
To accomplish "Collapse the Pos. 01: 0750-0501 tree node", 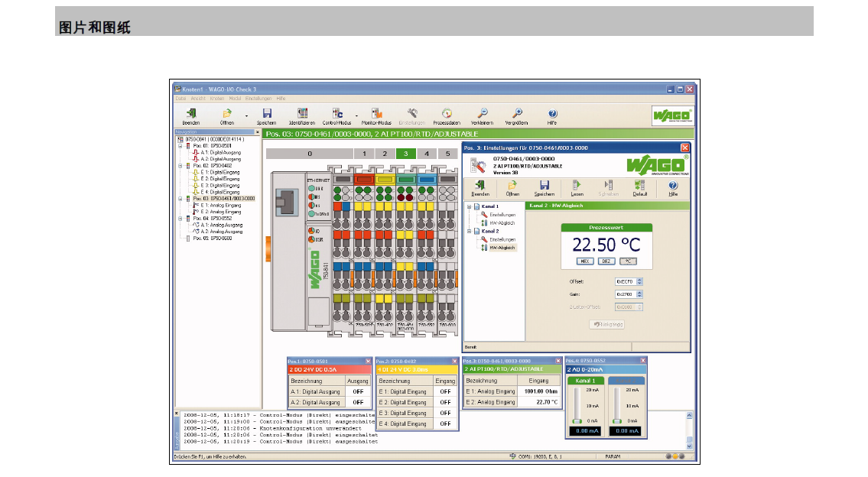I will 180,146.
